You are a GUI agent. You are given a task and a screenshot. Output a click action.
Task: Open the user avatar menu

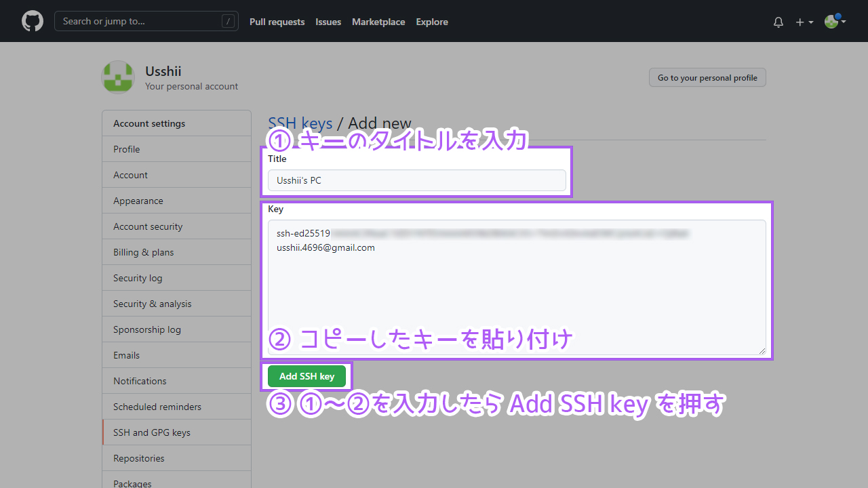pyautogui.click(x=835, y=22)
